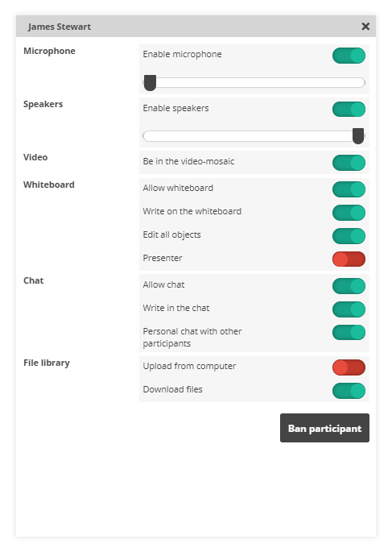The height and width of the screenshot is (552, 392).
Task: Click the File library section label
Action: click(x=47, y=363)
